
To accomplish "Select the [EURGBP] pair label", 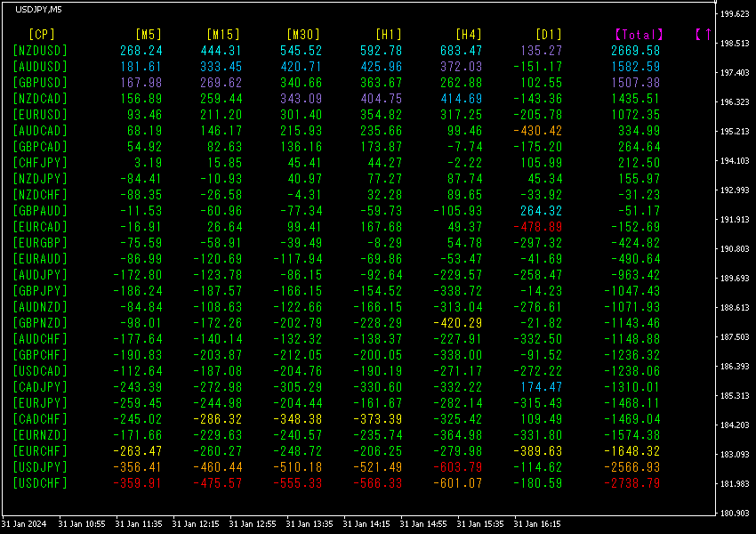I will point(40,243).
